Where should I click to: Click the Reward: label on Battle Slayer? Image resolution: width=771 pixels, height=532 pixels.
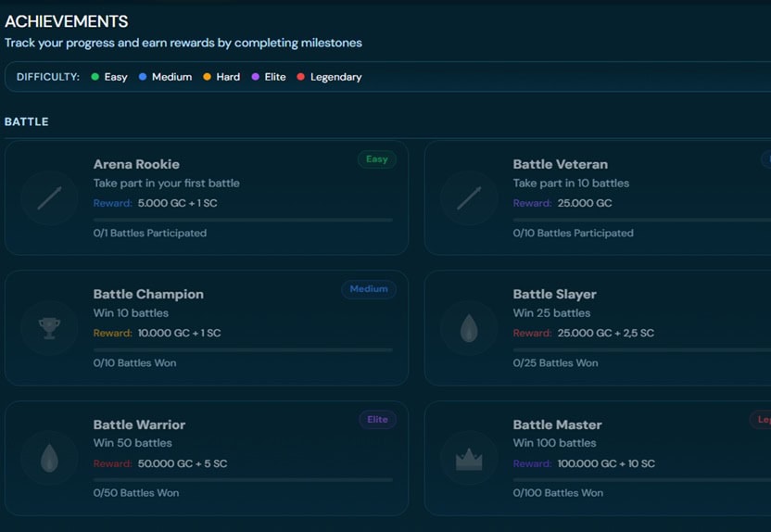point(532,333)
